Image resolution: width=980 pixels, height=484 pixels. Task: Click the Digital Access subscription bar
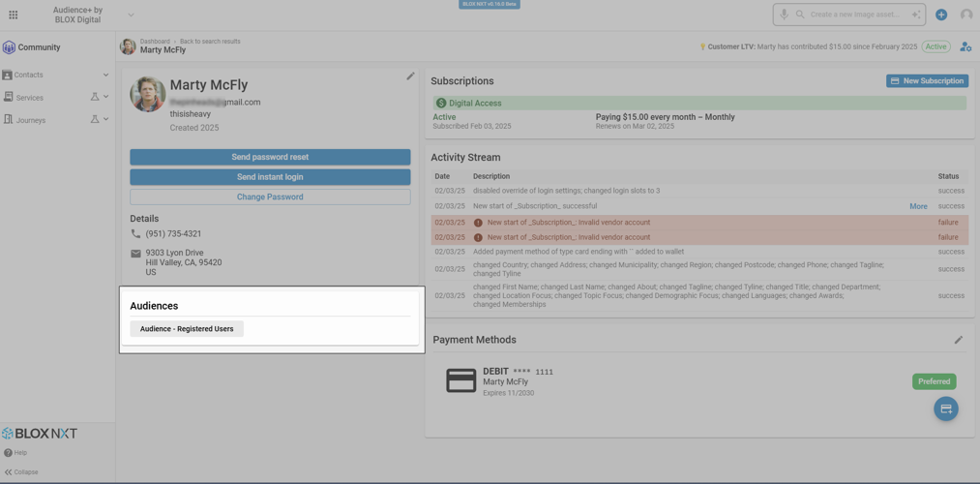[x=699, y=104]
